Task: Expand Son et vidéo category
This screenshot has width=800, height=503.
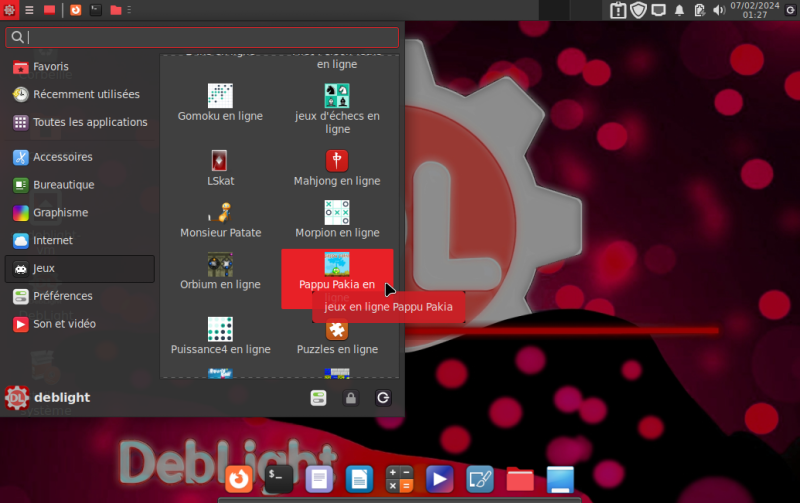Action: (64, 324)
